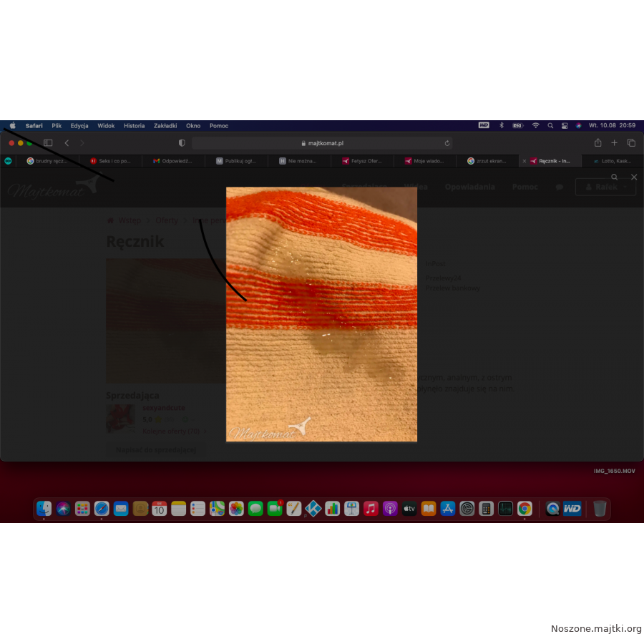
Task: Open Mail from the Dock
Action: pyautogui.click(x=121, y=509)
